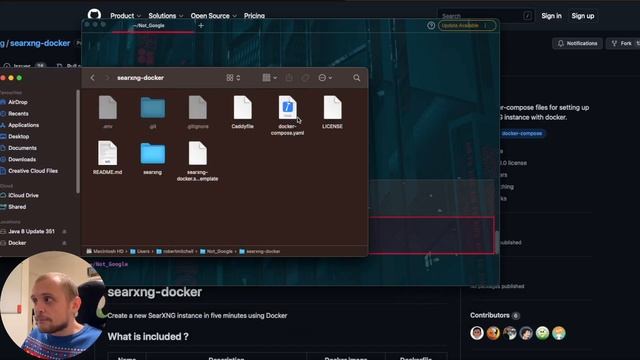Open first contributor avatar

477,333
